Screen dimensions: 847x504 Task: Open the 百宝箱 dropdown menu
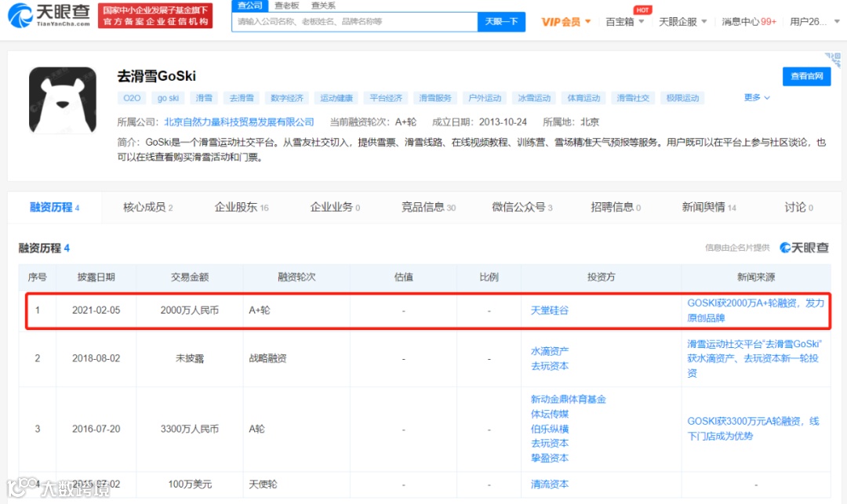625,22
